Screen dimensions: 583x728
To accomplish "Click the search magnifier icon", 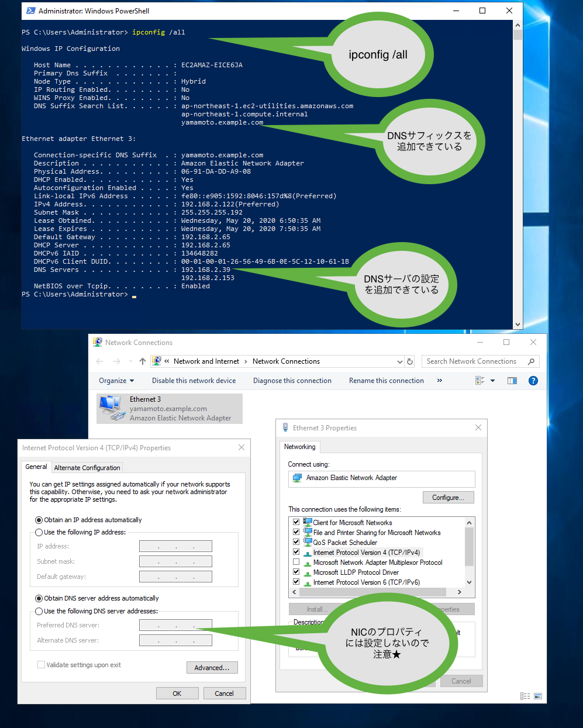I will tap(531, 361).
